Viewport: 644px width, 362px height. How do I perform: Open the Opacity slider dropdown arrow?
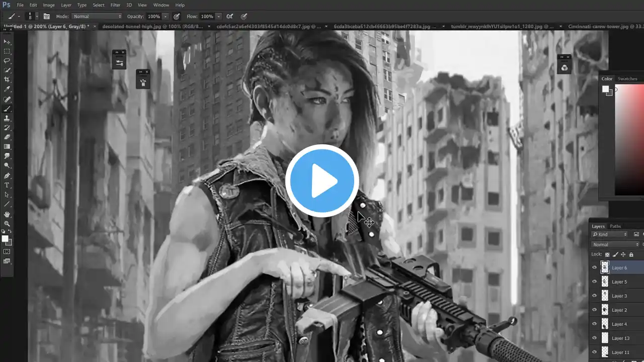point(166,17)
